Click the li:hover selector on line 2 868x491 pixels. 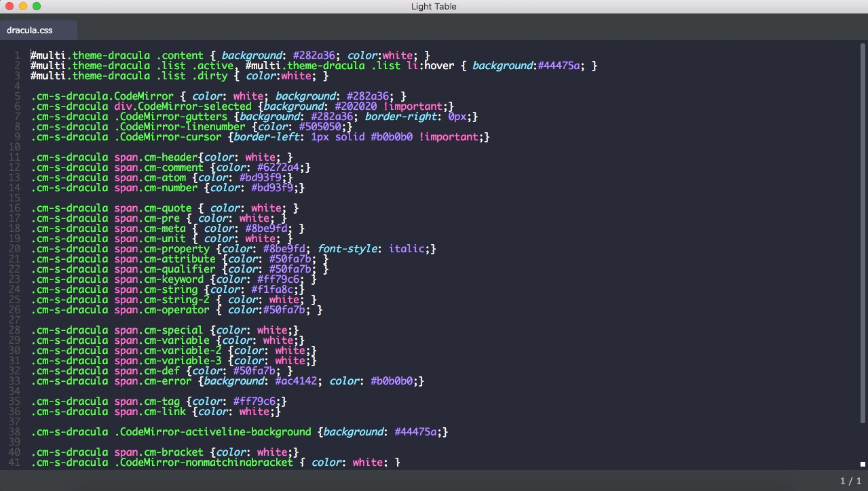coord(431,65)
